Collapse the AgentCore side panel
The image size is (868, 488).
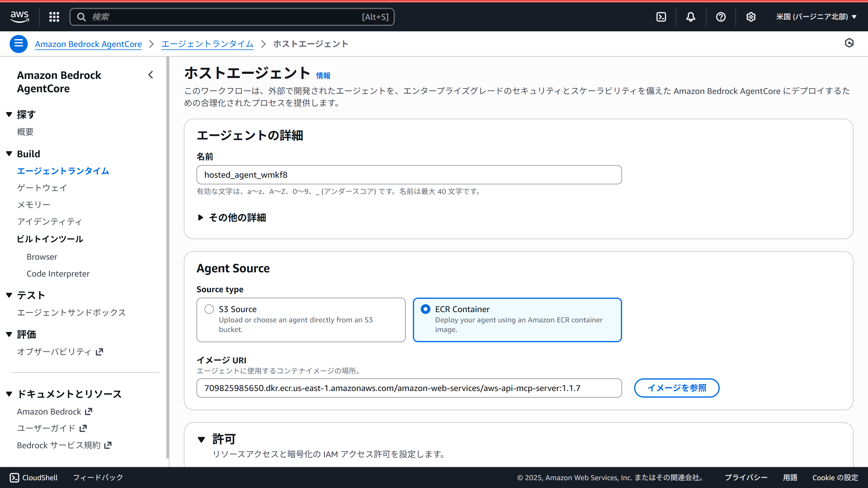[x=151, y=75]
